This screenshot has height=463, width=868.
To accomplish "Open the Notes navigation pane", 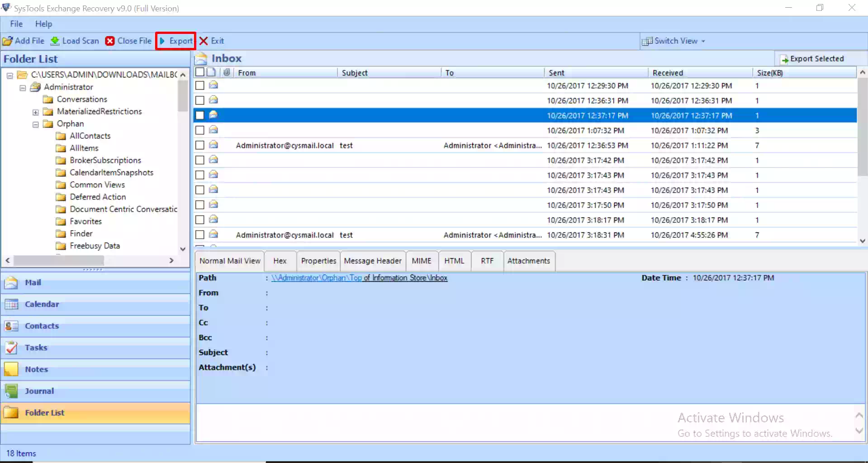I will (x=95, y=369).
